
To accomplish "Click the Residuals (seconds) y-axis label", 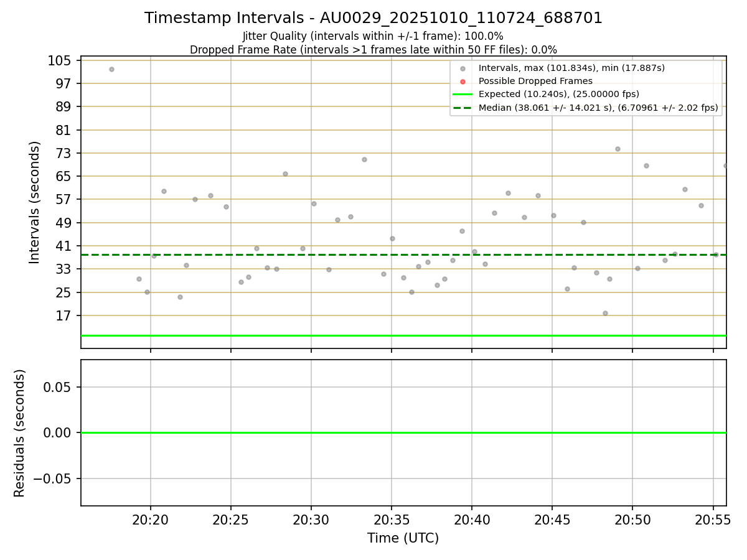I will click(20, 433).
